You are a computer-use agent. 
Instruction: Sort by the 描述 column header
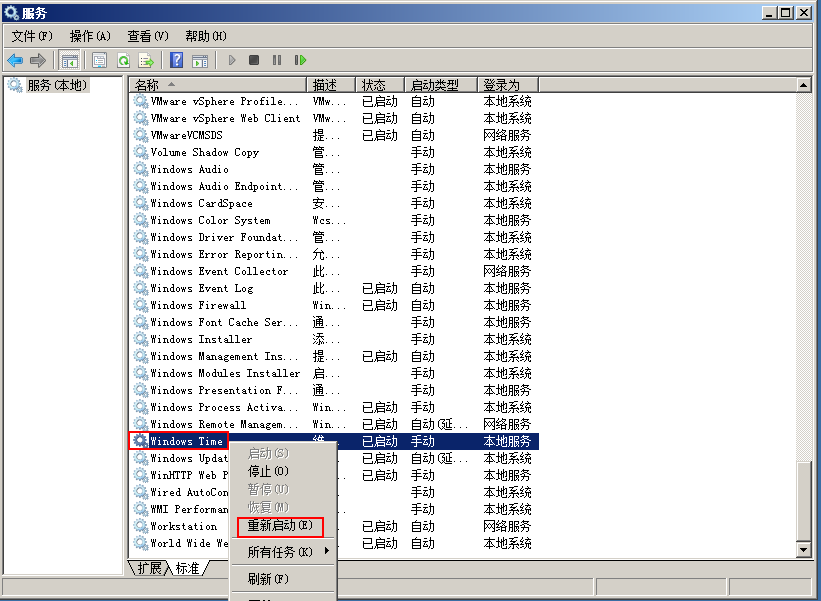coord(331,85)
